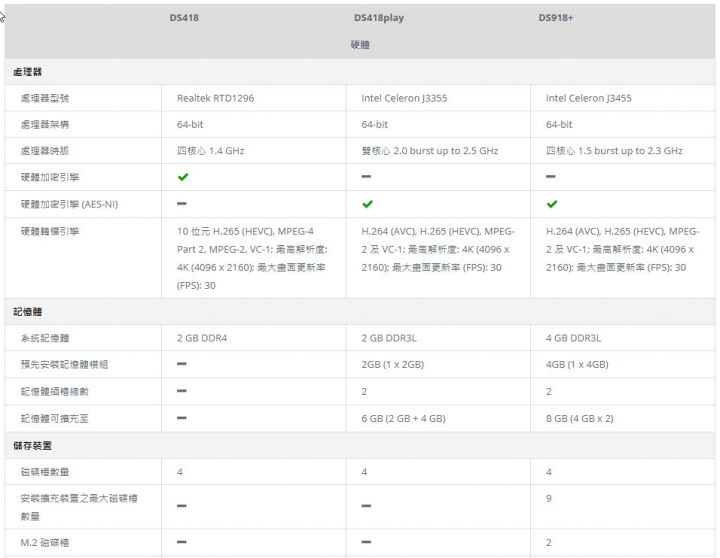The image size is (720, 558).
Task: Click the 系統記憶體 row label
Action: [45, 338]
